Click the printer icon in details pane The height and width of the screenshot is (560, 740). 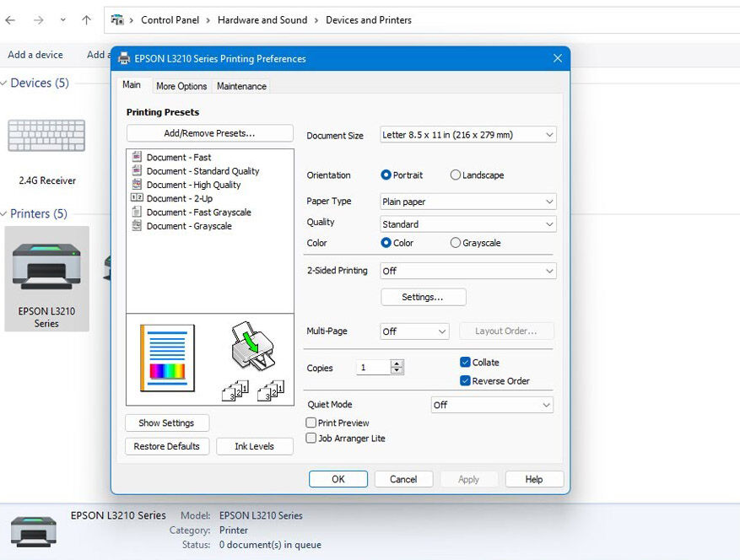tap(34, 531)
